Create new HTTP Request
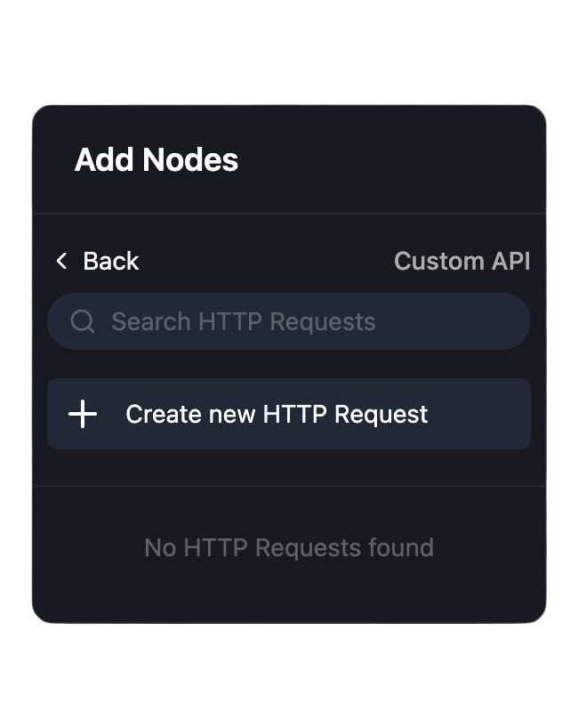This screenshot has height=728, width=578. (277, 414)
